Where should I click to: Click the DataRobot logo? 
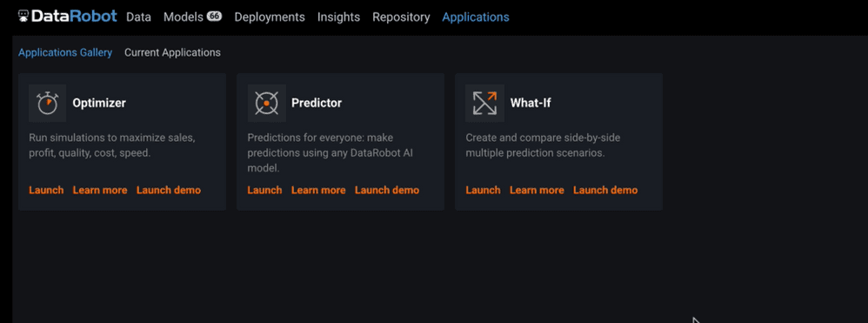[68, 17]
